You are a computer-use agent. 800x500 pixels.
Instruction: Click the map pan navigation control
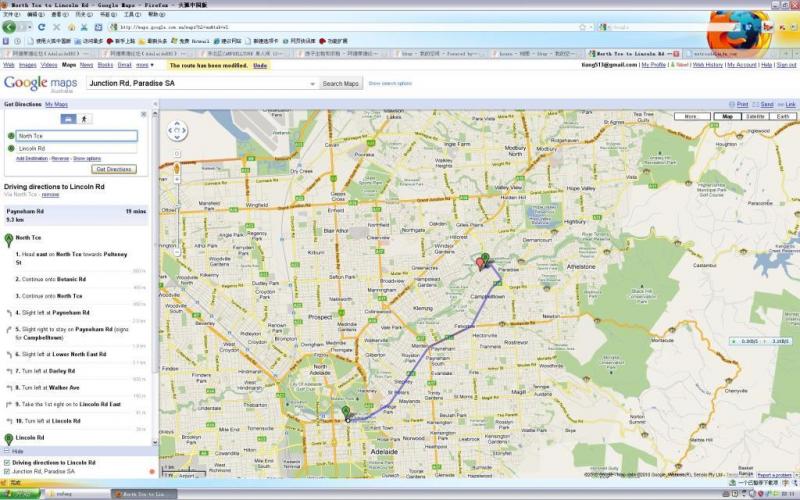(x=177, y=130)
